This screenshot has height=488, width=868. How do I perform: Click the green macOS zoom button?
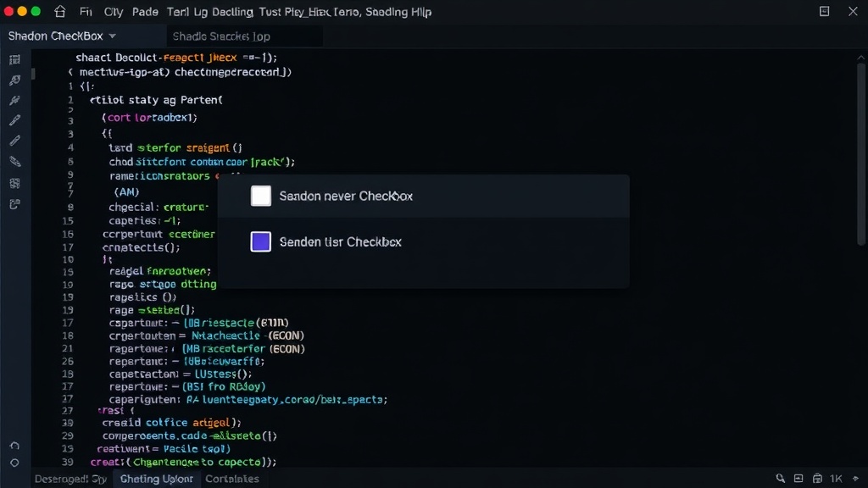36,11
